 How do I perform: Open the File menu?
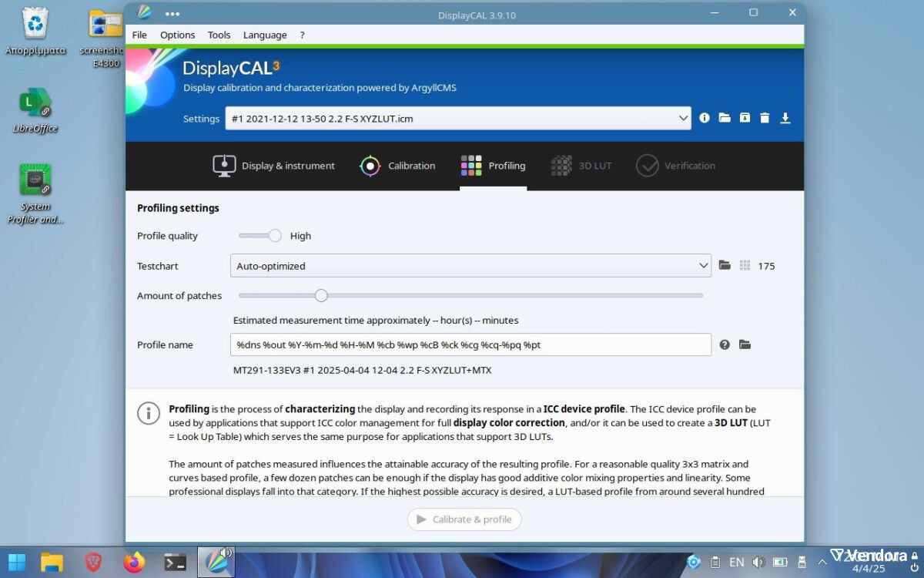(x=139, y=35)
